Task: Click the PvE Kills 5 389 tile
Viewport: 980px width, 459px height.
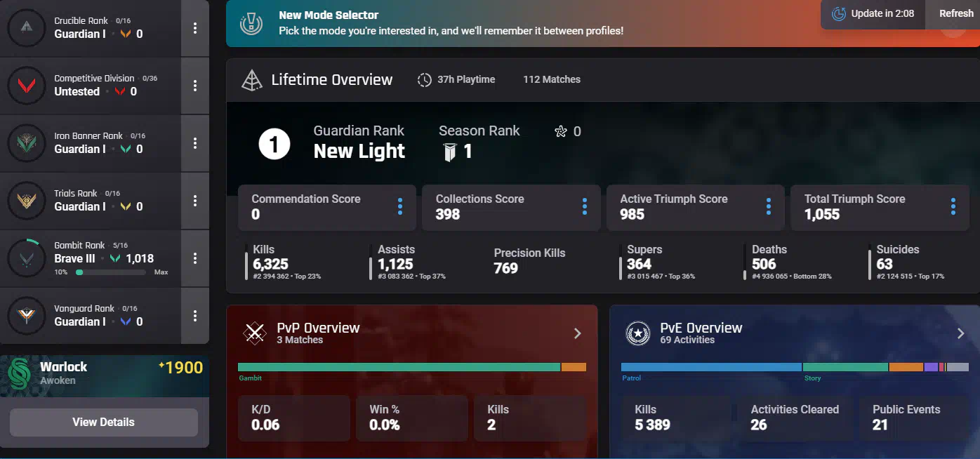Action: point(677,418)
